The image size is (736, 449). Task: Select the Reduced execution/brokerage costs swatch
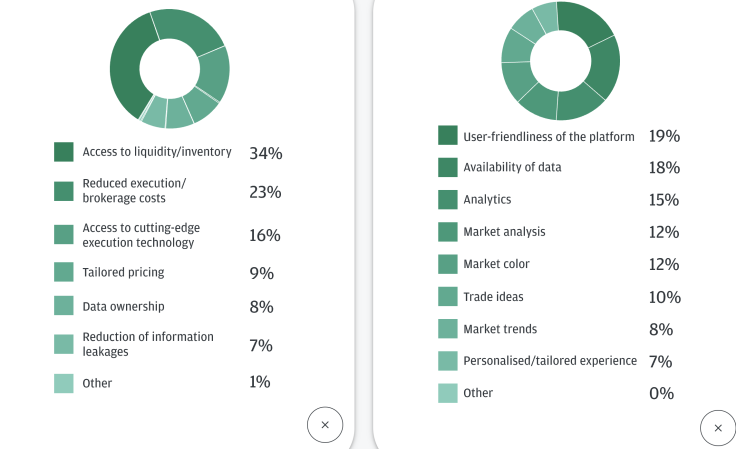64,191
